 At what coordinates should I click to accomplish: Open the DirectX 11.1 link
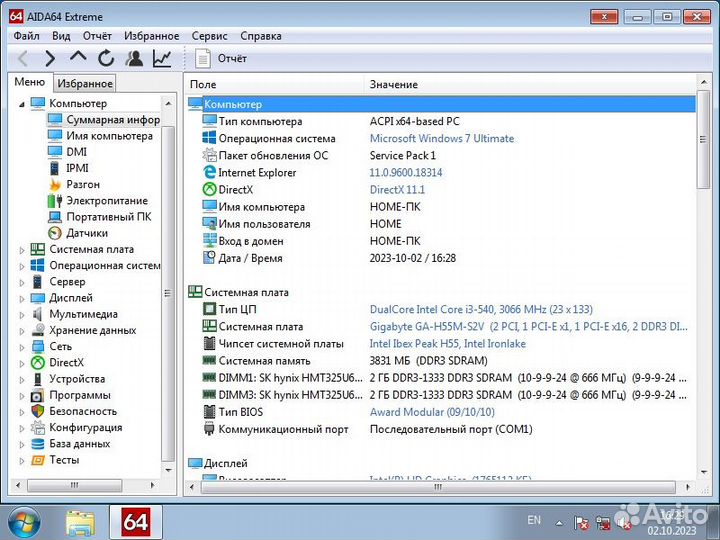pyautogui.click(x=397, y=190)
